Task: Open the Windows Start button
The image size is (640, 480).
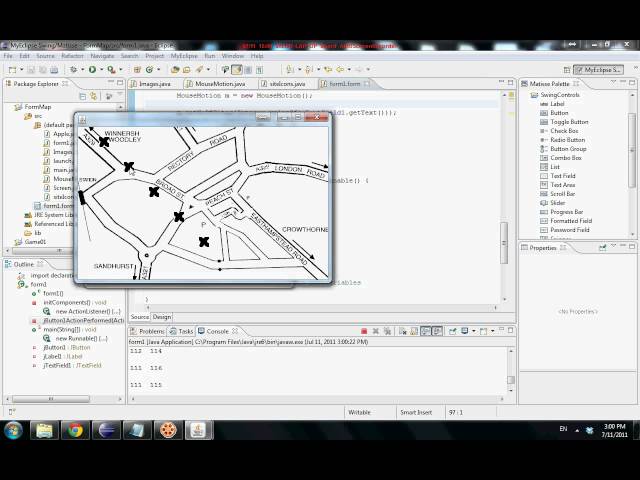Action: (x=13, y=430)
